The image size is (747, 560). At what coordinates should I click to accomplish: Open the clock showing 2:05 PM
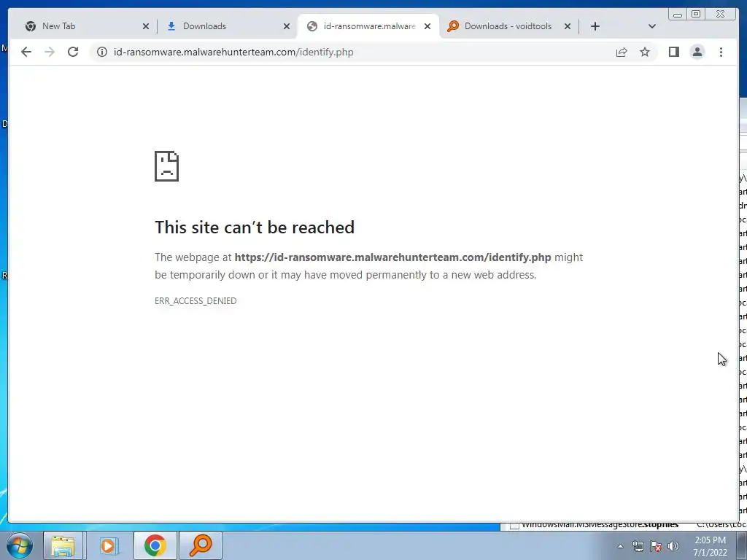(x=710, y=546)
